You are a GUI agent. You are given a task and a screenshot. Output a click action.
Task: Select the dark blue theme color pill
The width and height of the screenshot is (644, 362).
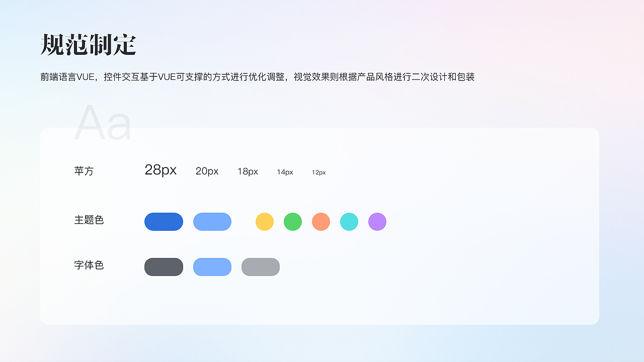click(164, 221)
